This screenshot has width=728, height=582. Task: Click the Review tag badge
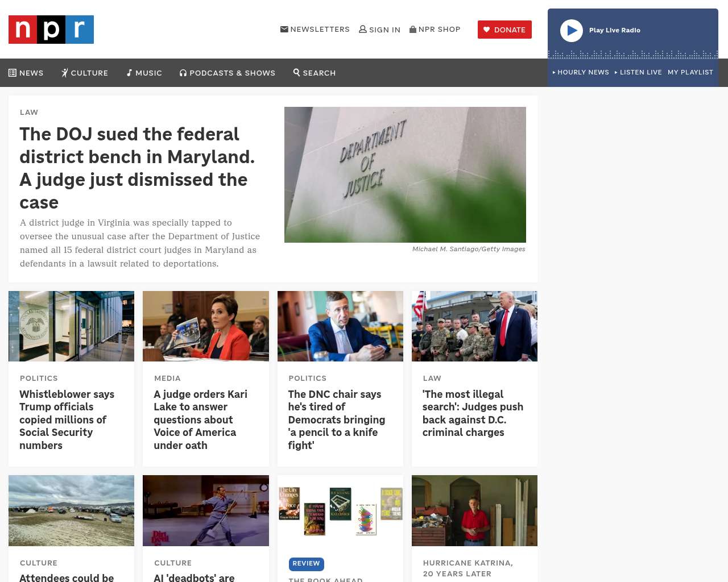pos(307,564)
